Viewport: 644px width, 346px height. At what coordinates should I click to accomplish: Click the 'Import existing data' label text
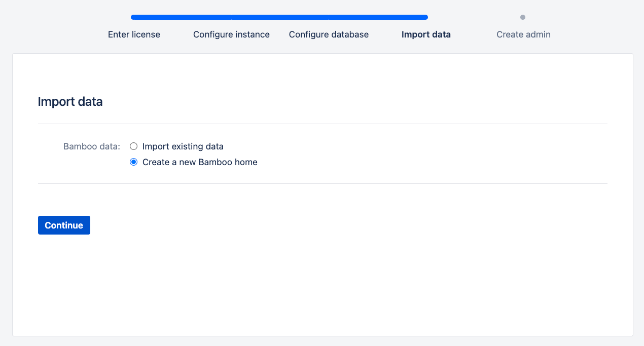(183, 146)
